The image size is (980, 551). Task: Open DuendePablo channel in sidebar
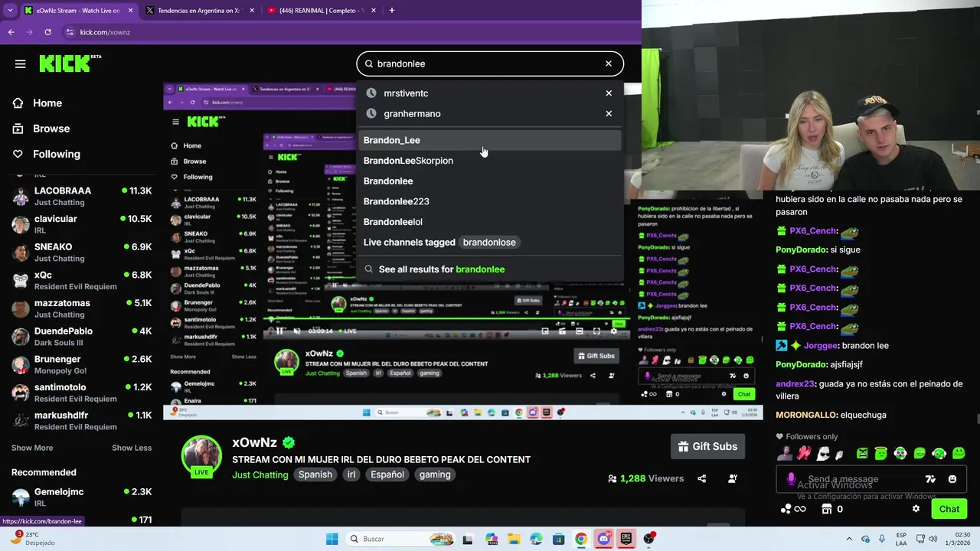coord(81,337)
